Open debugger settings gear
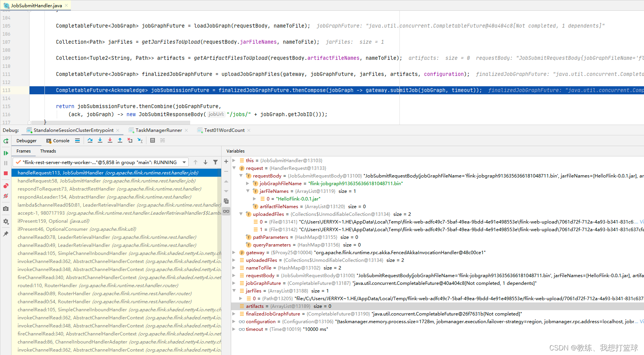Screen dimensions: 644x355 click(x=6, y=221)
